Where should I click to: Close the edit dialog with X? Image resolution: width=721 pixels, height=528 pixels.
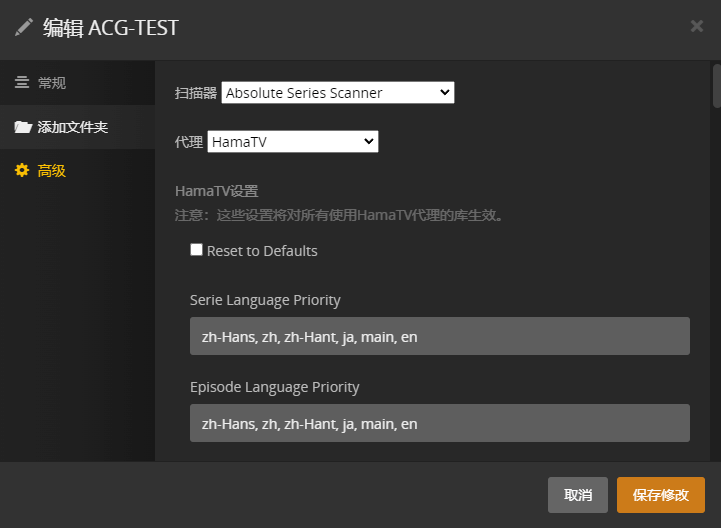[697, 26]
